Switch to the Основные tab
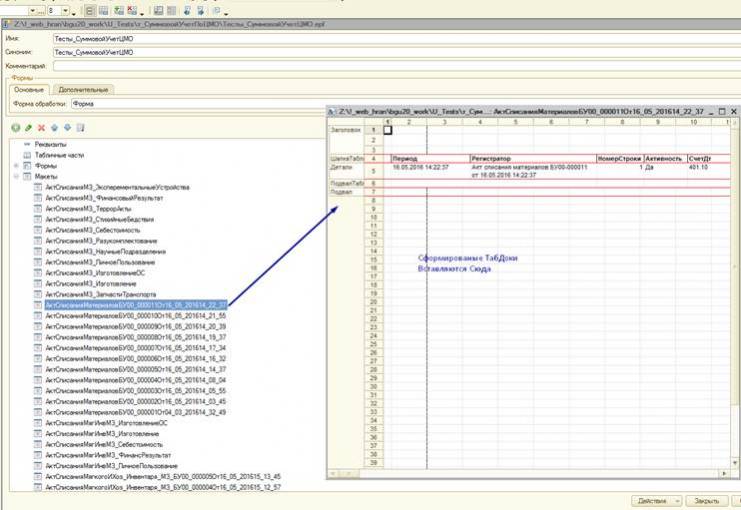 coord(28,90)
